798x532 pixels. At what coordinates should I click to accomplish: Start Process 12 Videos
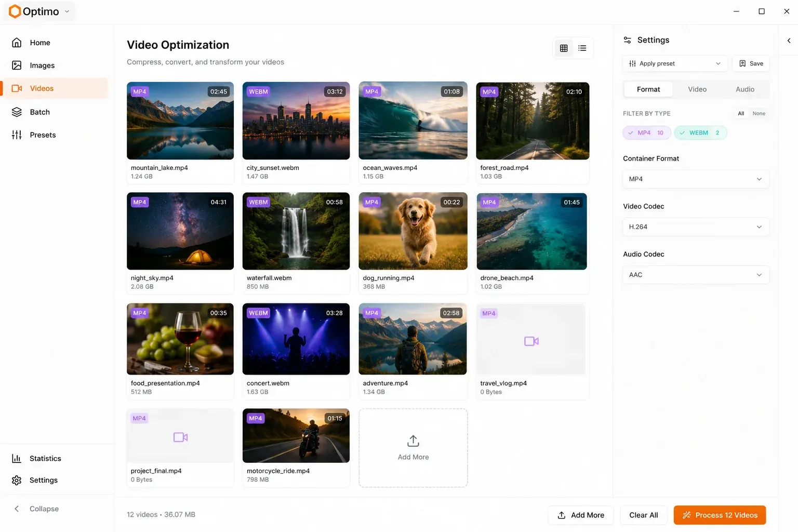coord(720,515)
